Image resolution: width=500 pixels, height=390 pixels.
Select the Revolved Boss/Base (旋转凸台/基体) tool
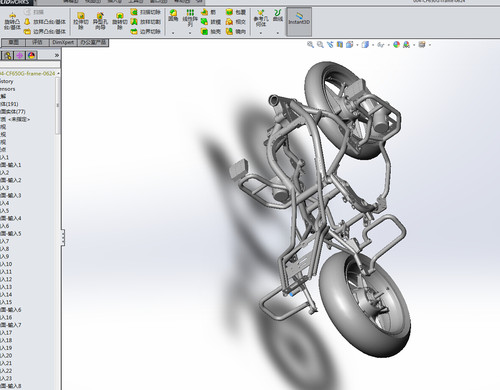[12, 22]
